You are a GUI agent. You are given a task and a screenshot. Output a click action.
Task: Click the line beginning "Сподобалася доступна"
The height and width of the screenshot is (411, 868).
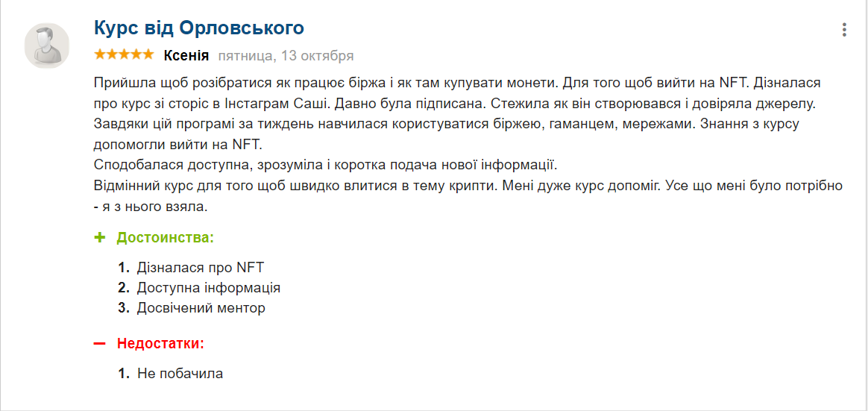pyautogui.click(x=326, y=164)
